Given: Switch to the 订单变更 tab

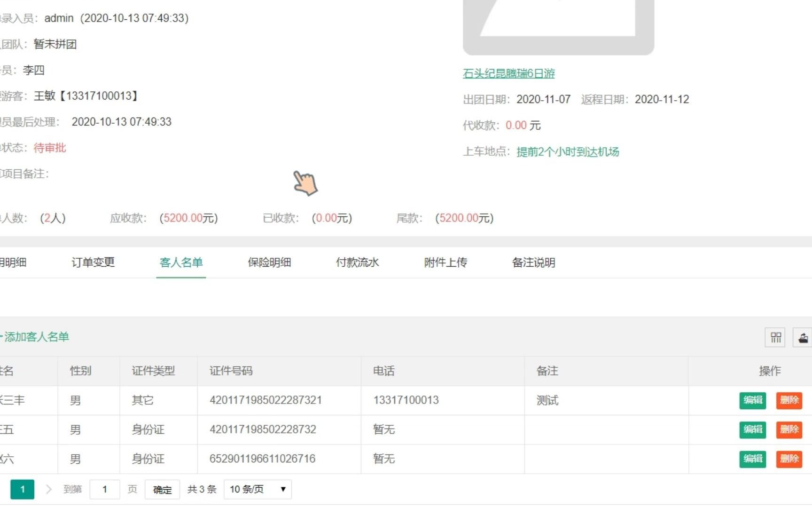Looking at the screenshot, I should click(93, 262).
